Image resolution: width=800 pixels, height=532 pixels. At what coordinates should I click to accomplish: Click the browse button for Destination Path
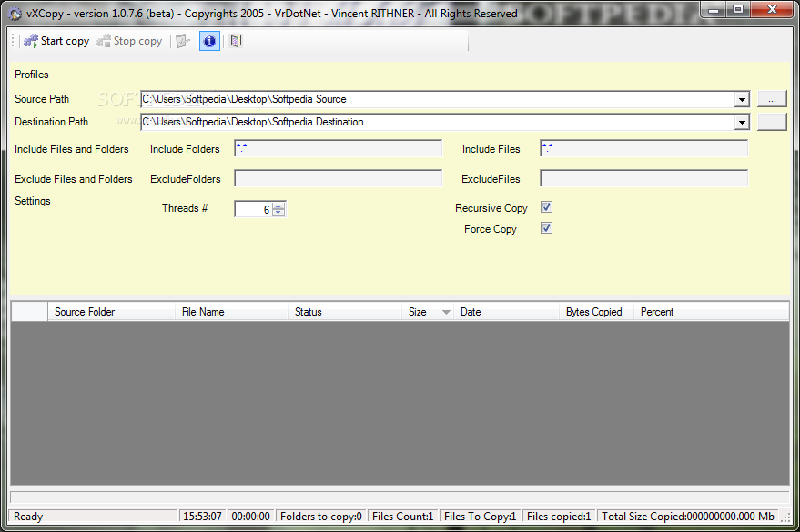772,122
